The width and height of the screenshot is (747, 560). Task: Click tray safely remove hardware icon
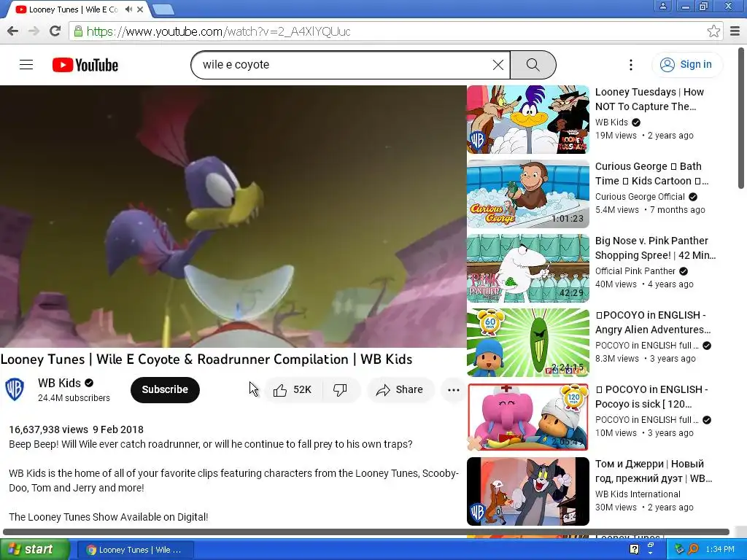[679, 549]
